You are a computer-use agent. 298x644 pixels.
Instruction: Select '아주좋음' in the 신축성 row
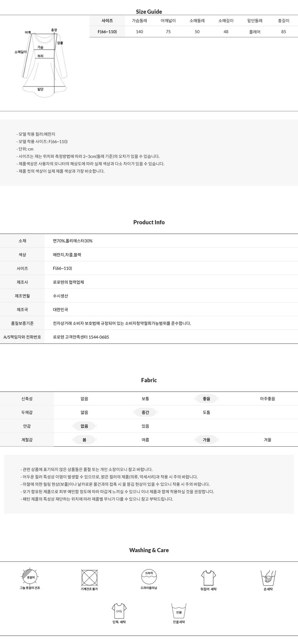point(267,398)
